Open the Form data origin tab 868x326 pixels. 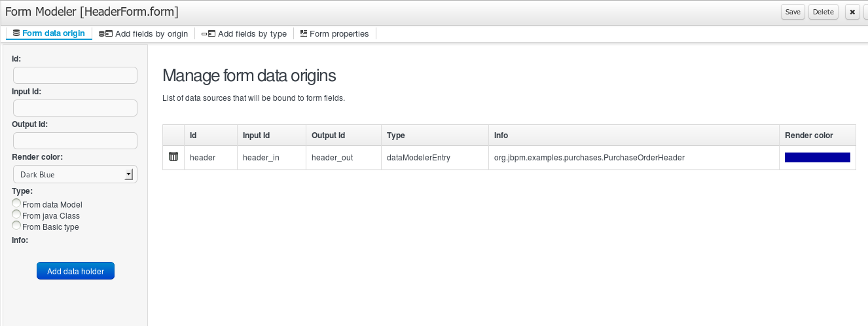point(49,33)
